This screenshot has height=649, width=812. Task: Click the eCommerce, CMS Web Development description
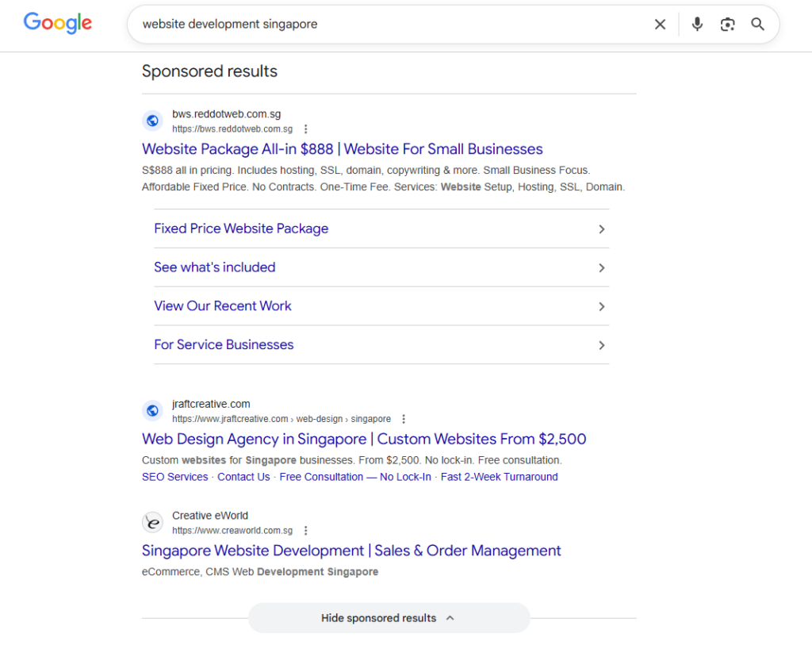tap(260, 572)
